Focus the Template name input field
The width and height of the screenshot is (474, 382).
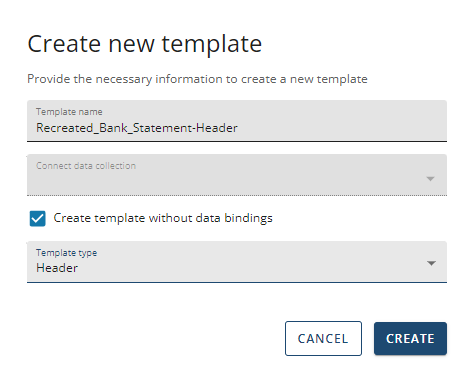[237, 121]
